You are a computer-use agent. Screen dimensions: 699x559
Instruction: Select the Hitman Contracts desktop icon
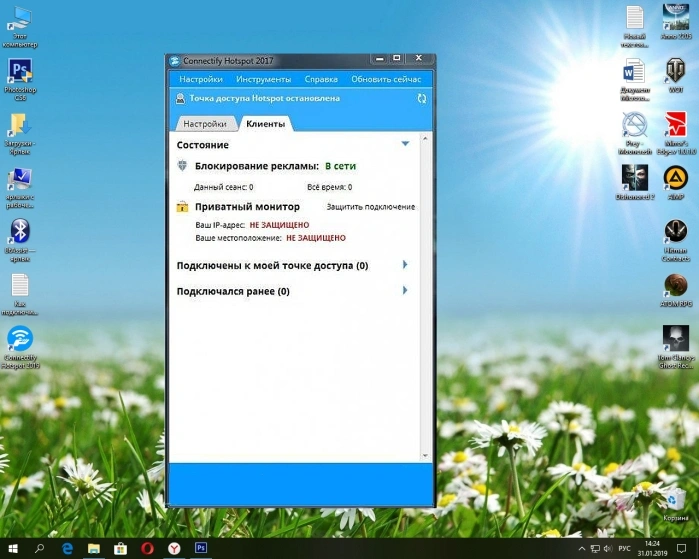676,241
